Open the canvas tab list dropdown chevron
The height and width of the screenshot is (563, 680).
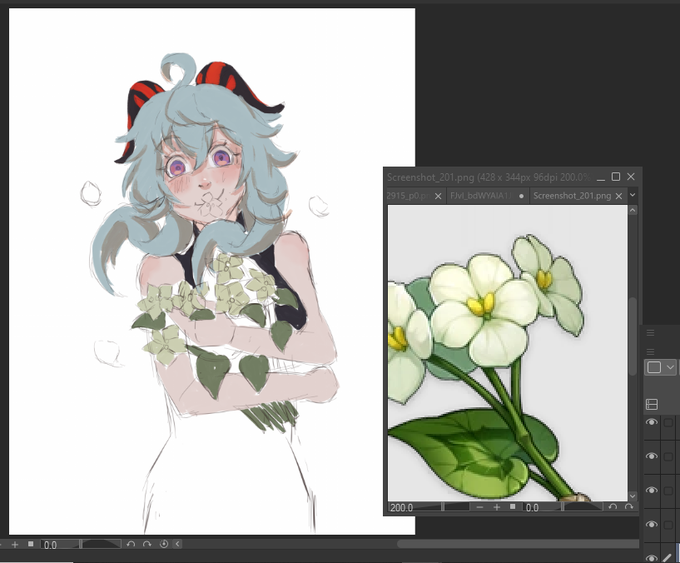[633, 195]
